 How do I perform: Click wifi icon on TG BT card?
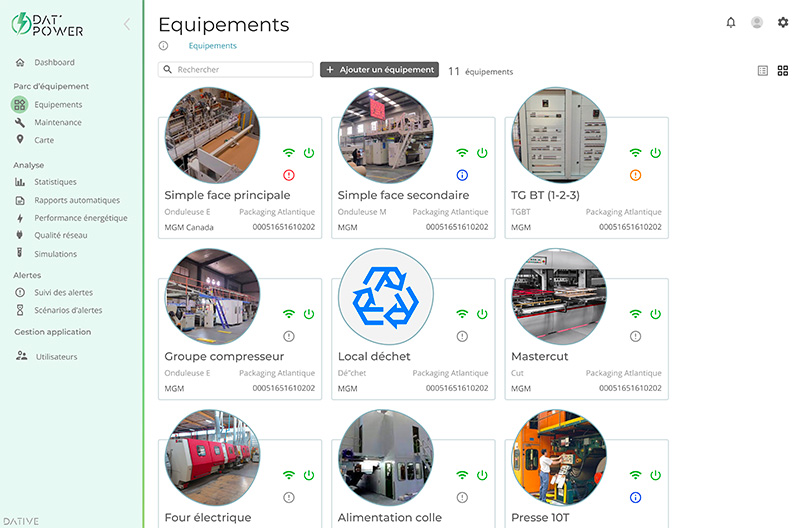[x=635, y=153]
